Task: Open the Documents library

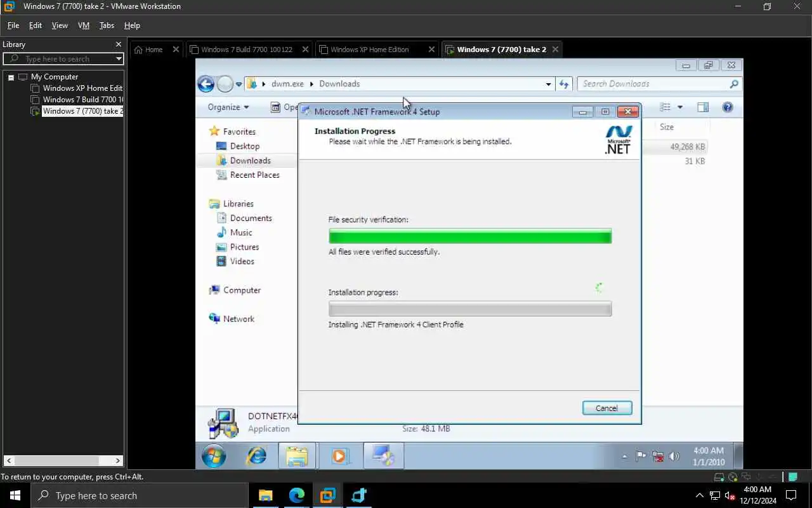Action: pyautogui.click(x=251, y=218)
